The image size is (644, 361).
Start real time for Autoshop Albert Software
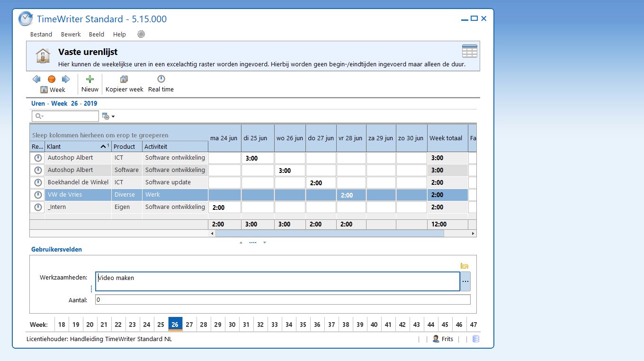(x=38, y=170)
